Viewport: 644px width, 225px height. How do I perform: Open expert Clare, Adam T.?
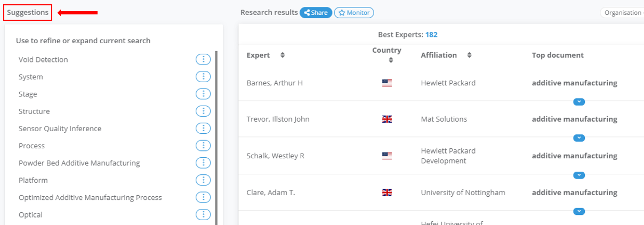point(270,192)
